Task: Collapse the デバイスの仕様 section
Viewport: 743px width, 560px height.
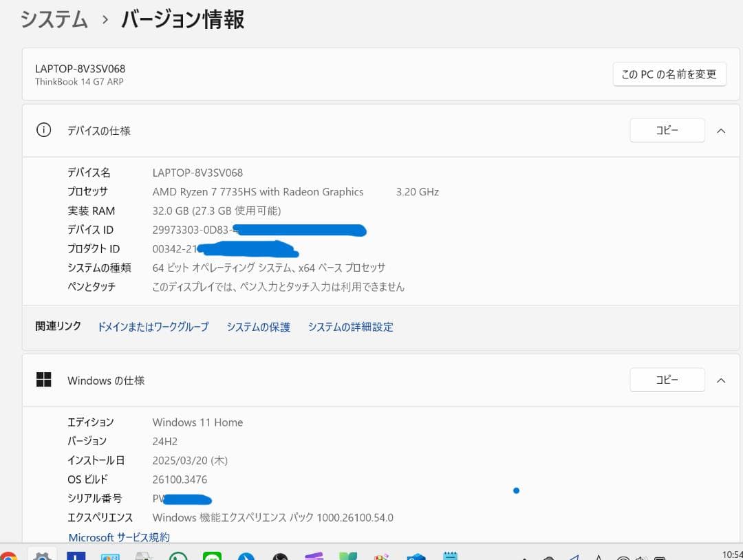Action: [721, 130]
